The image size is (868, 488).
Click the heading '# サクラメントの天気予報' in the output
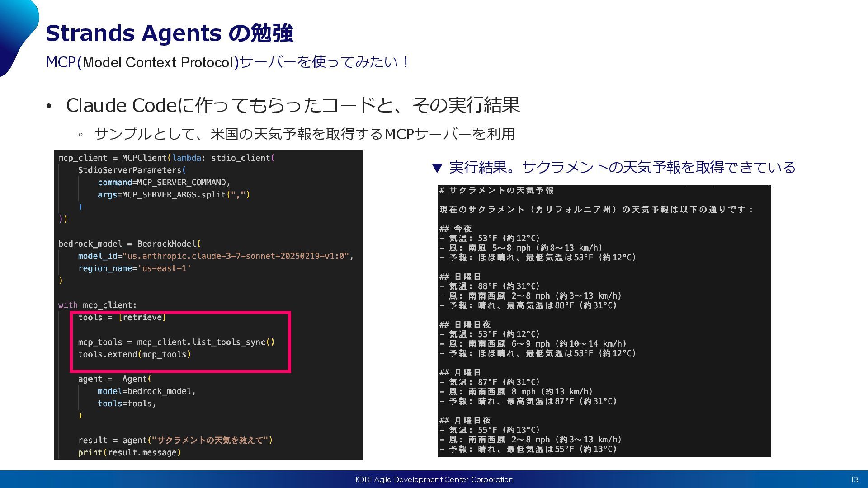(496, 190)
